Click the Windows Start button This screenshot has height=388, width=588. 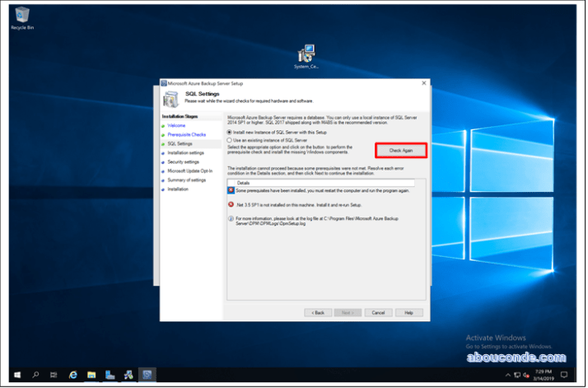tap(16, 374)
